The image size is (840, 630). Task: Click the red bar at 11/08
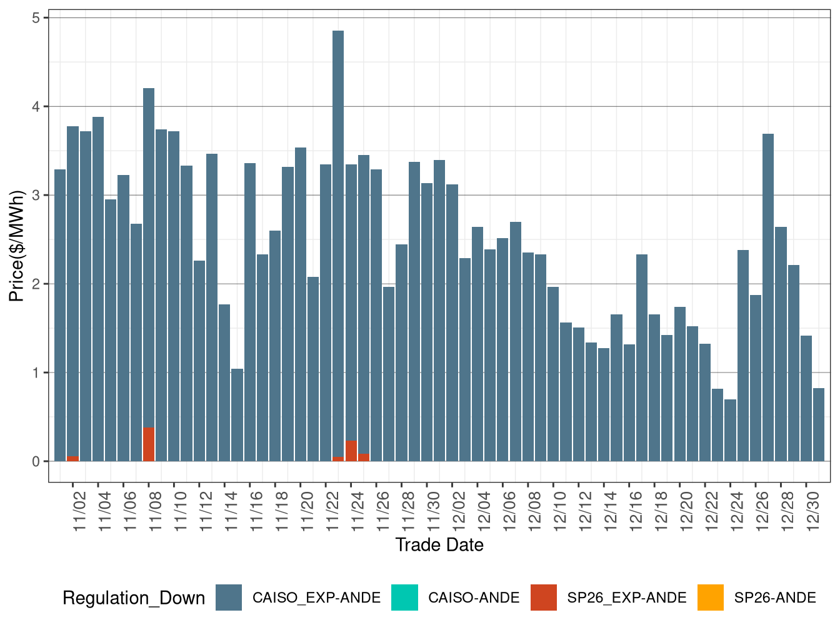[x=149, y=445]
